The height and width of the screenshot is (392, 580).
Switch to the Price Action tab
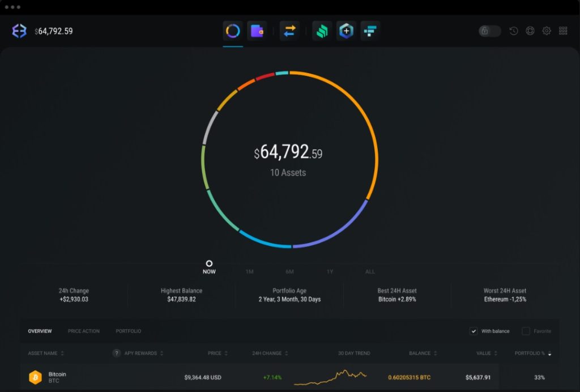[84, 331]
